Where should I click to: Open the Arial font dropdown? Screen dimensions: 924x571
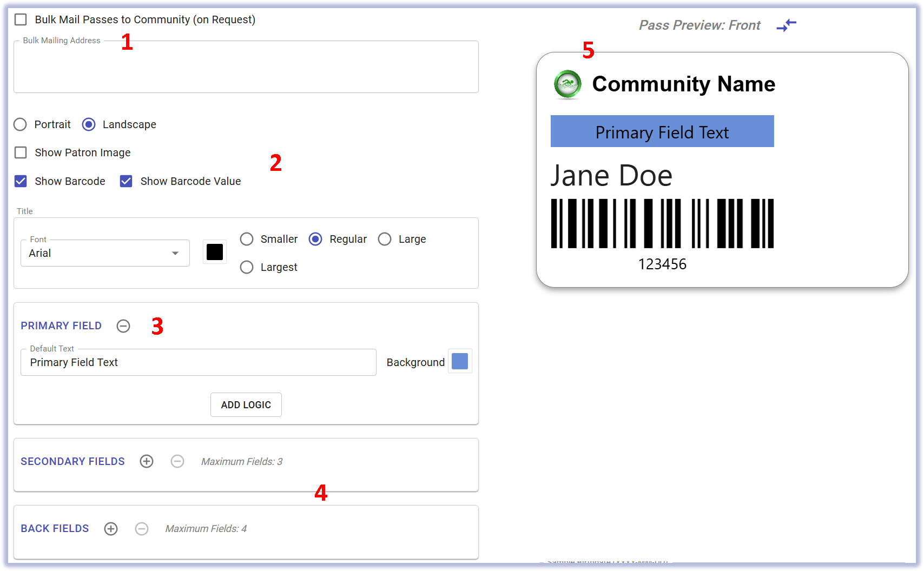point(105,253)
